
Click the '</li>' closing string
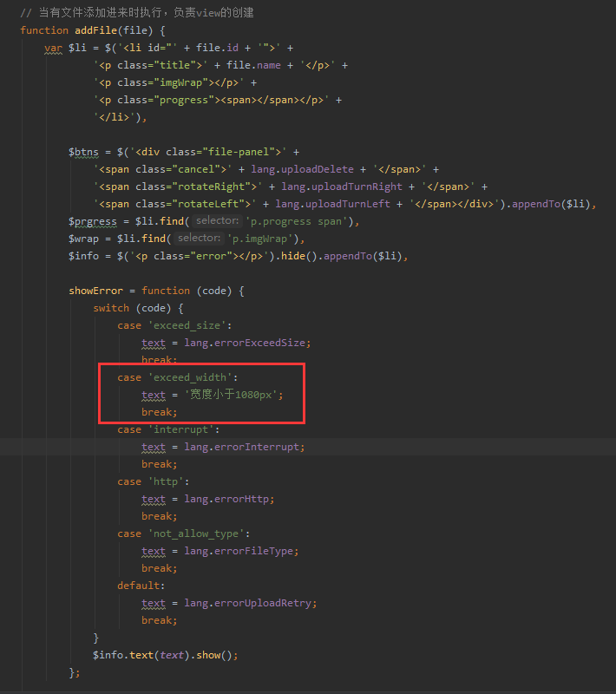point(115,117)
